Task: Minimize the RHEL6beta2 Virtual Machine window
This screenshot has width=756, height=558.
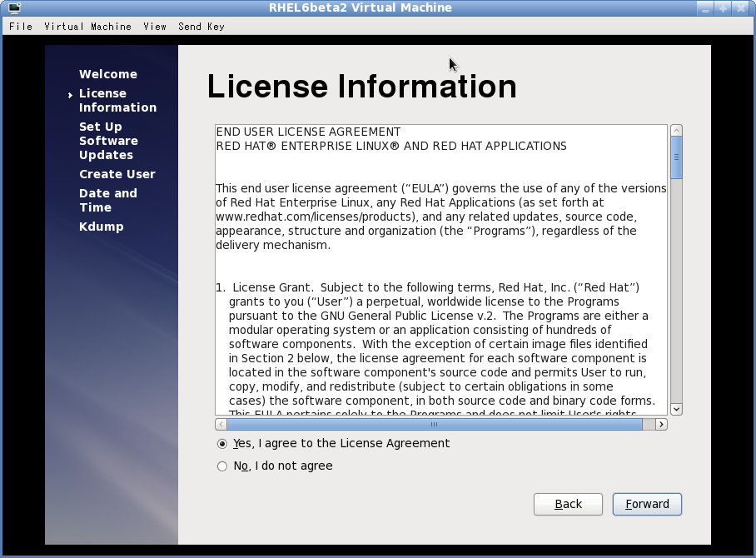Action: 705,8
